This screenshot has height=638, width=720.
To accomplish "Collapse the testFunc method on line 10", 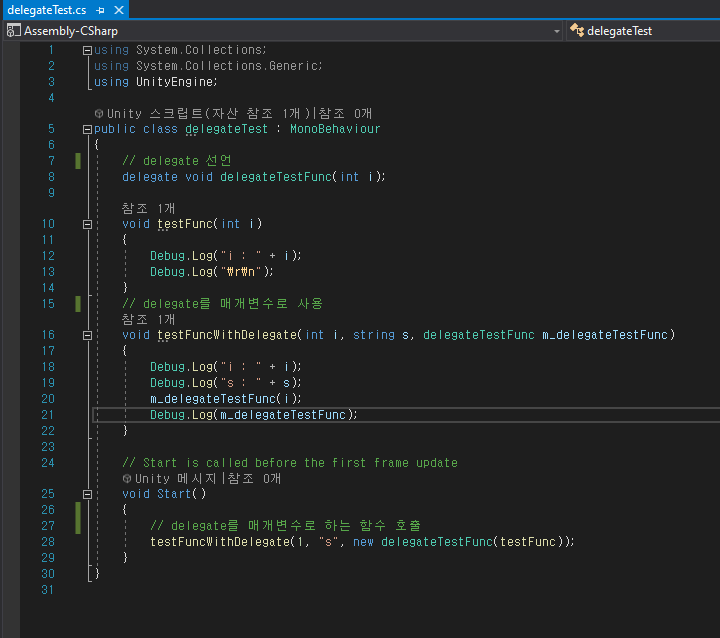I will (87, 224).
